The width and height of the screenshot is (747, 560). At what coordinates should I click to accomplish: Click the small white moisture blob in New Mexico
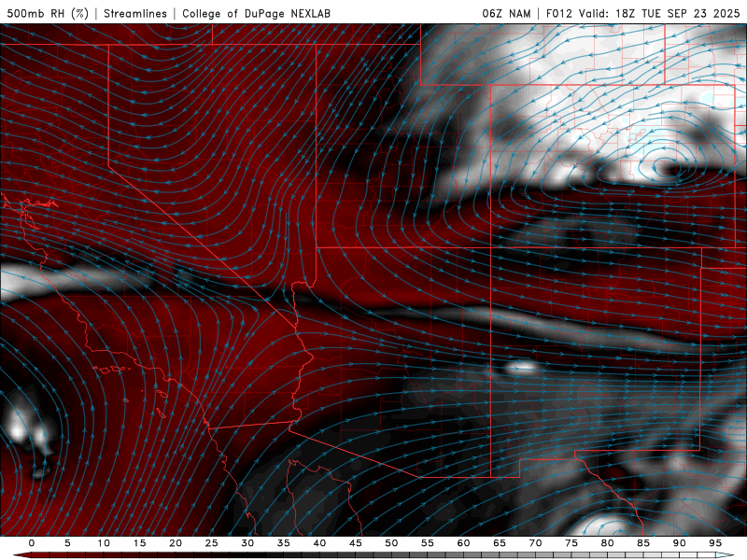coord(522,367)
